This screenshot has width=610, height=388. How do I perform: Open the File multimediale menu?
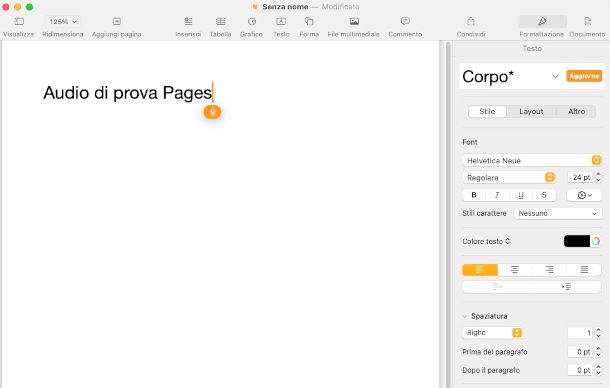click(354, 21)
